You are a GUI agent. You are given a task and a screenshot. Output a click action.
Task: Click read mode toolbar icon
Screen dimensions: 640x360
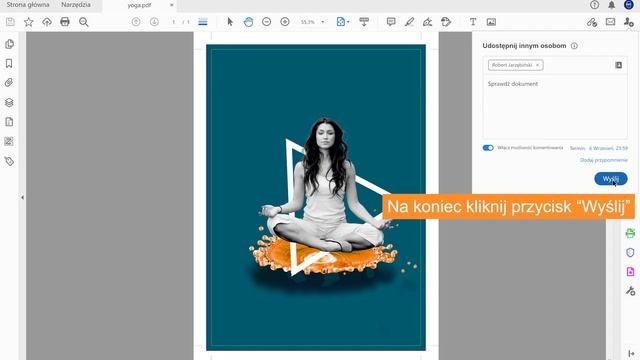pyautogui.click(x=364, y=22)
